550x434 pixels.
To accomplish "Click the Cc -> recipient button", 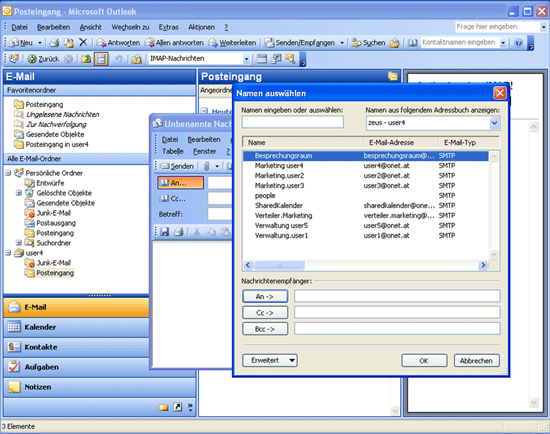I will (x=265, y=313).
